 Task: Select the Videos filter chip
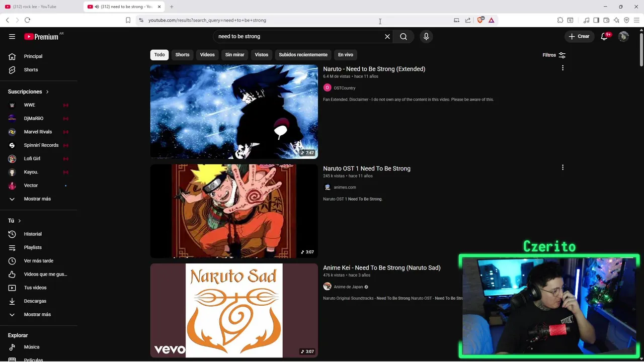(207, 55)
